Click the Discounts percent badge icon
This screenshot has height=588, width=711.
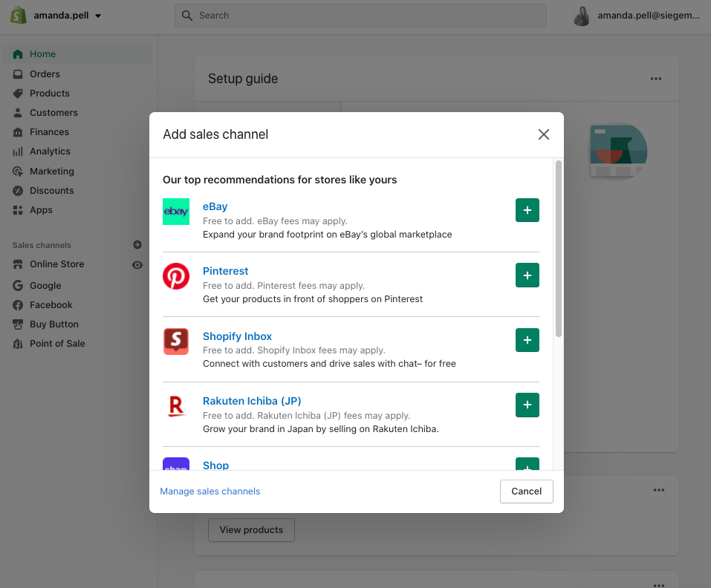pos(18,191)
